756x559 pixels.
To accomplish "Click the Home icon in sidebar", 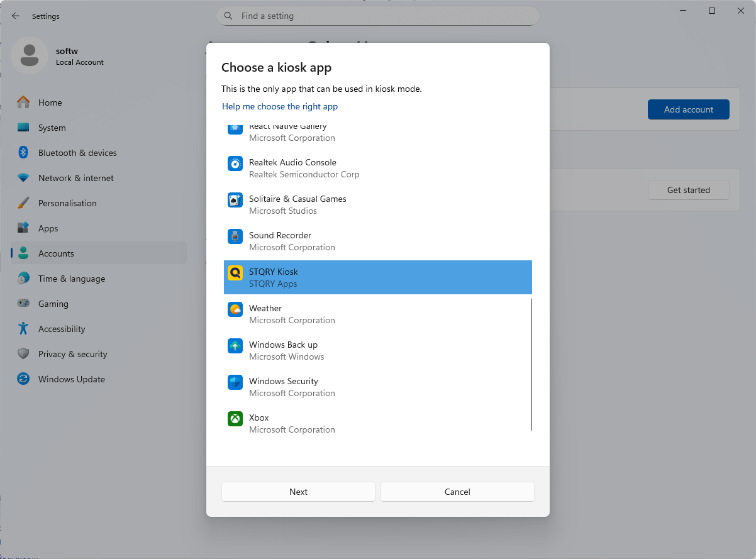I will (x=23, y=102).
